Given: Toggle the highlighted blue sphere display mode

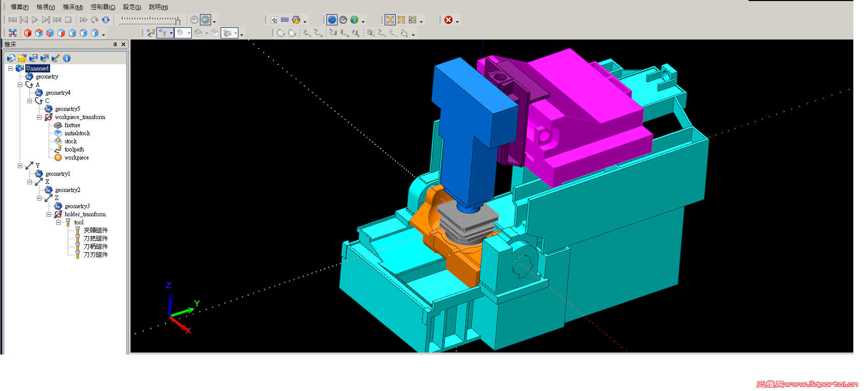Looking at the screenshot, I should pyautogui.click(x=332, y=20).
